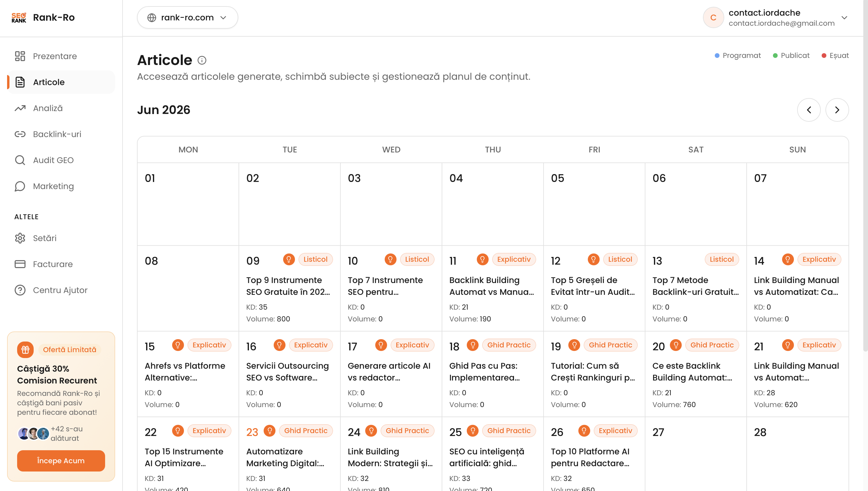Go to Audit GEO page
Screen dimensions: 868x491
(61, 160)
